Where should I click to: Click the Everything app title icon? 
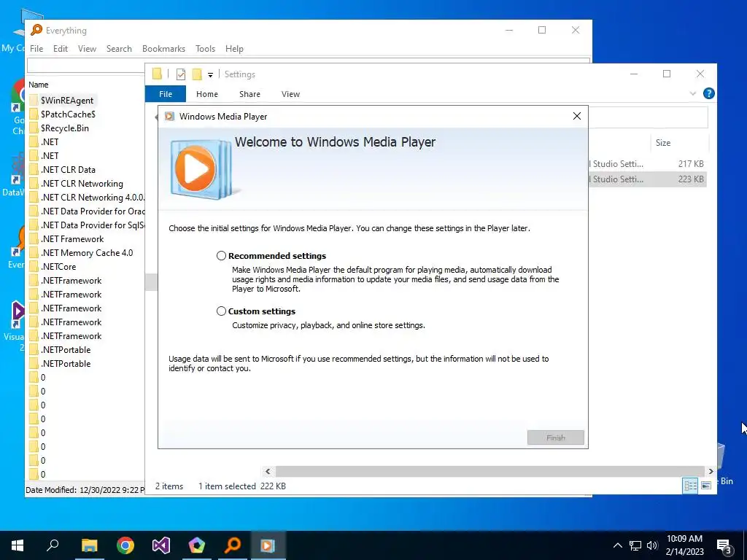(36, 30)
